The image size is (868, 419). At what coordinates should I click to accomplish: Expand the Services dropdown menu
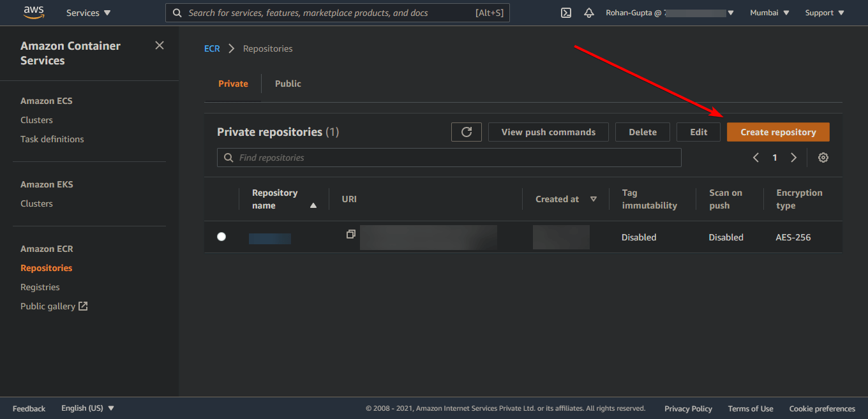click(x=88, y=13)
